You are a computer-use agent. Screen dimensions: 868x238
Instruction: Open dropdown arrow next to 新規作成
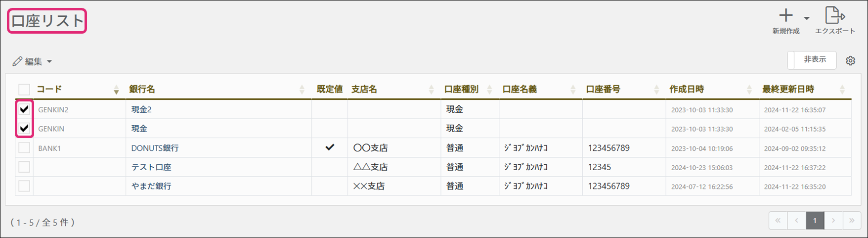tap(807, 18)
